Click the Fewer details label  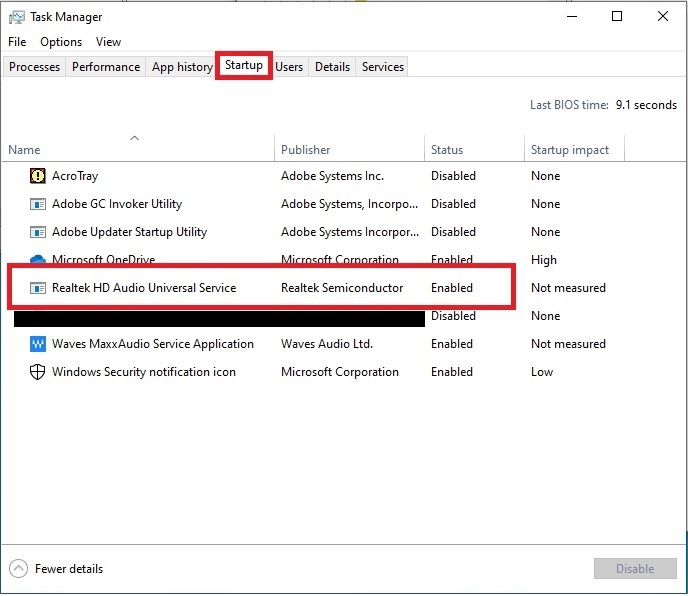coord(69,569)
